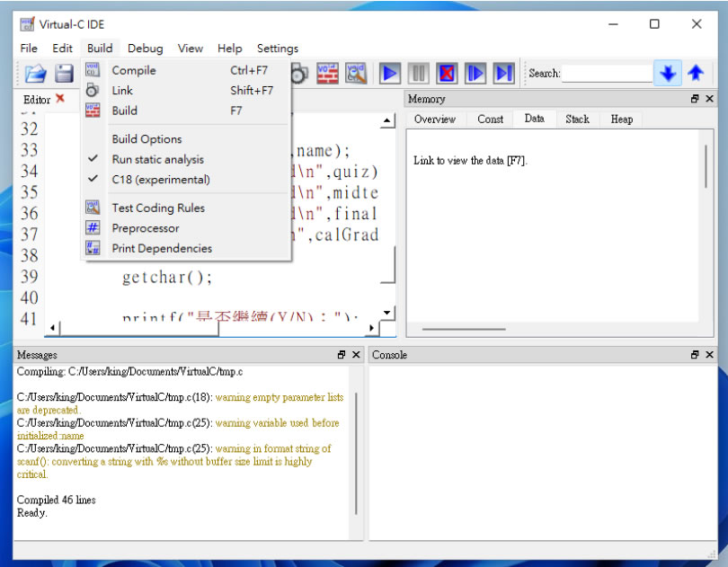The width and height of the screenshot is (728, 567).
Task: Undock the Memory panel
Action: (695, 99)
